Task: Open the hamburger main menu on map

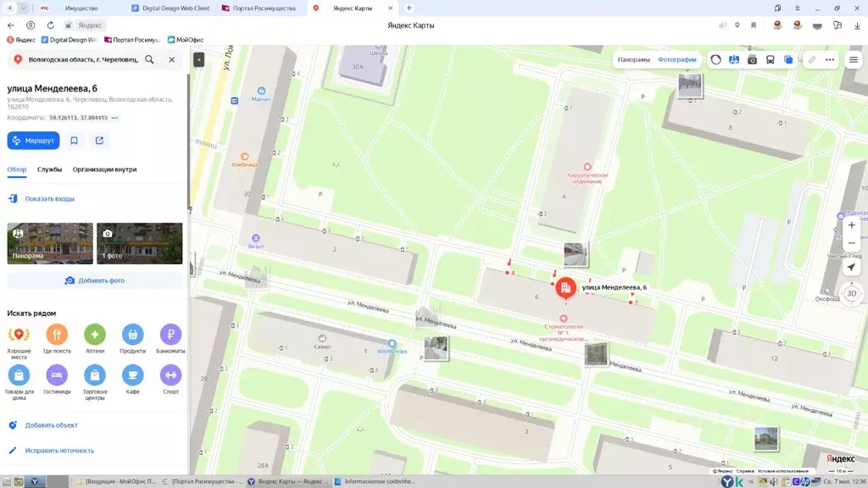Action: coord(853,60)
